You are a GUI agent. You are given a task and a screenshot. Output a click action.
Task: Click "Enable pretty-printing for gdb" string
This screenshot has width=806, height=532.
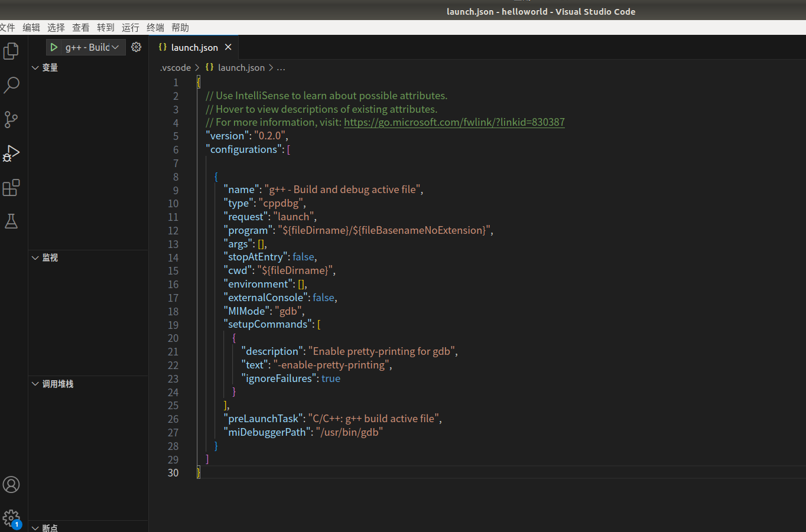382,351
